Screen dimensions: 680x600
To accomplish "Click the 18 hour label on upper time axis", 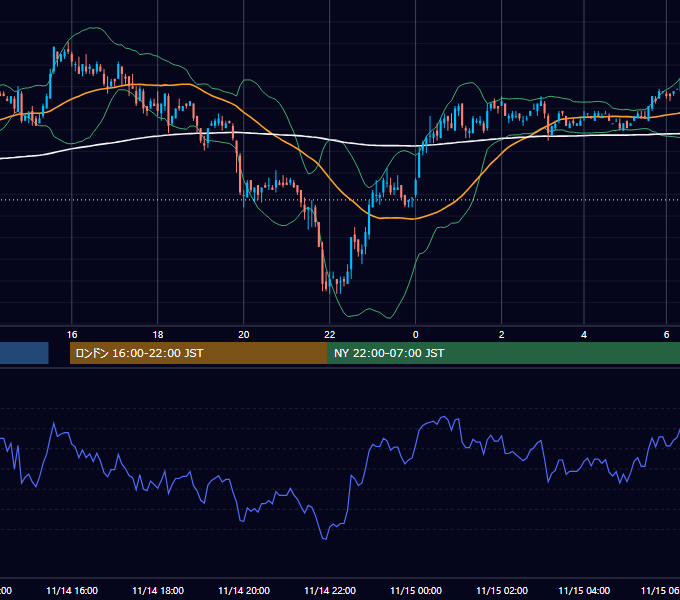I will pos(158,335).
